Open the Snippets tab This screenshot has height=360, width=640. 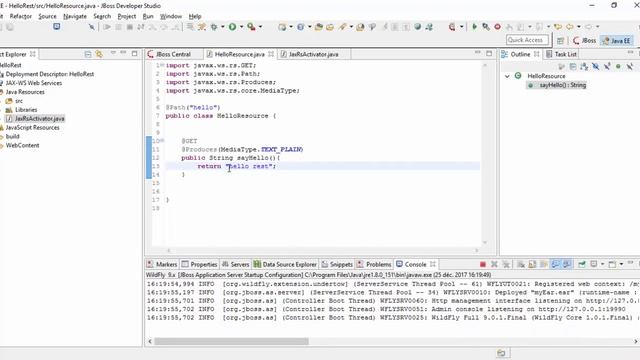pyautogui.click(x=337, y=264)
